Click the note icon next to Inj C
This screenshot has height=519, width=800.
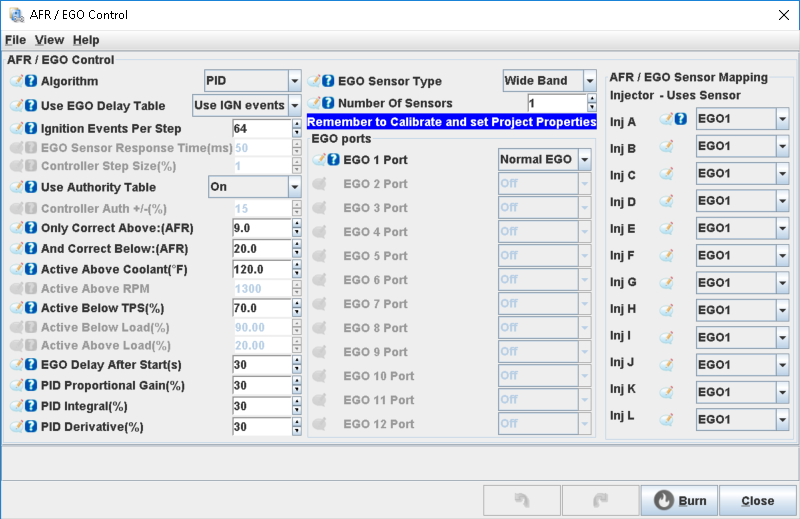coord(667,174)
